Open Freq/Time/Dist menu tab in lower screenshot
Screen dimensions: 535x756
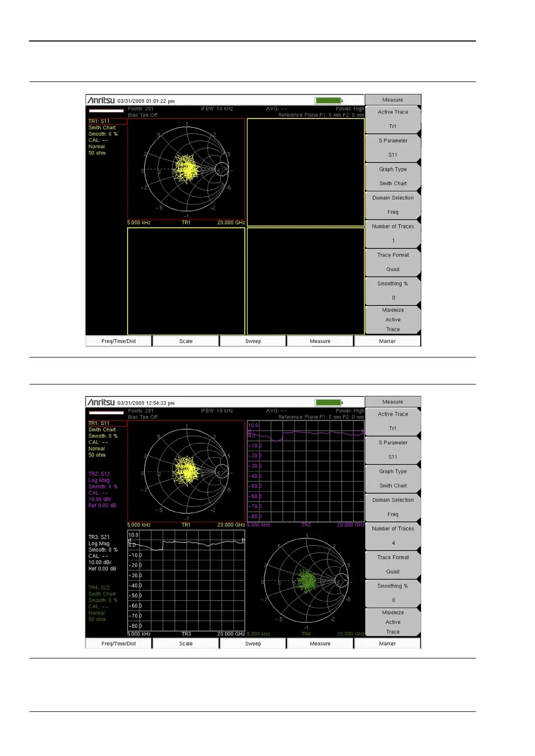tap(119, 643)
